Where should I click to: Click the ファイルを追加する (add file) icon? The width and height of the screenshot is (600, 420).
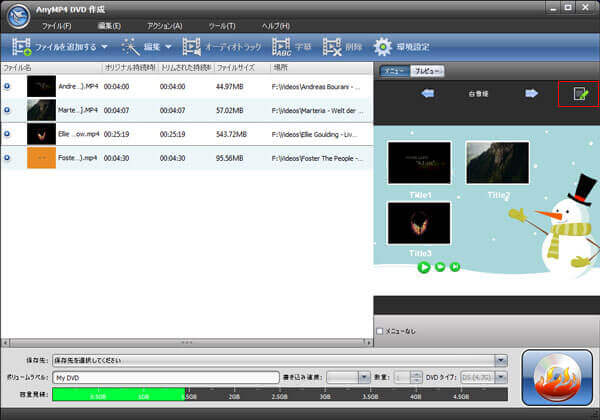[20, 46]
